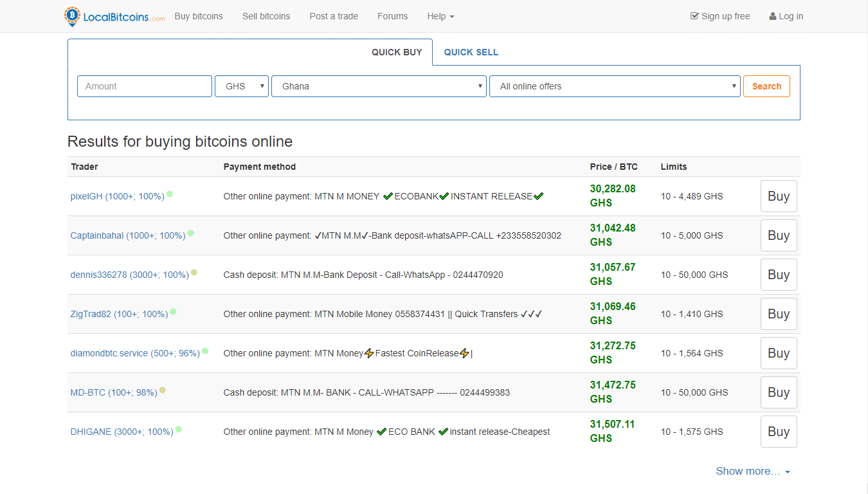Image resolution: width=868 pixels, height=494 pixels.
Task: Click price 31,057.67 GHS
Action: coord(613,275)
